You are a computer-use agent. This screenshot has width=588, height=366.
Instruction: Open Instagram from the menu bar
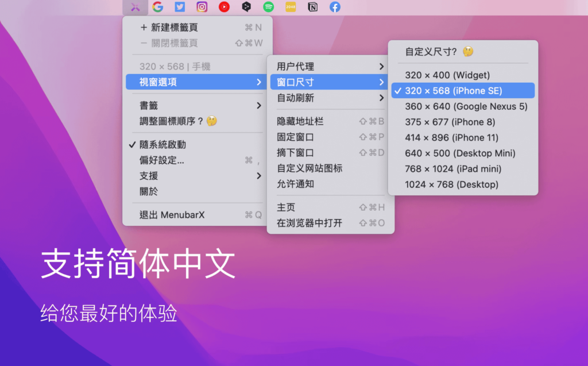coord(202,7)
